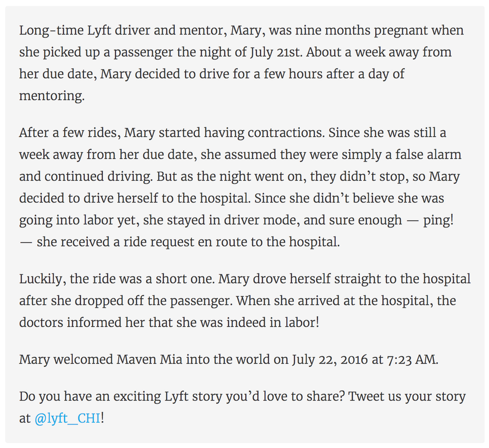Click the time text "7:23 AM"
This screenshot has height=448, width=489.
[412, 359]
